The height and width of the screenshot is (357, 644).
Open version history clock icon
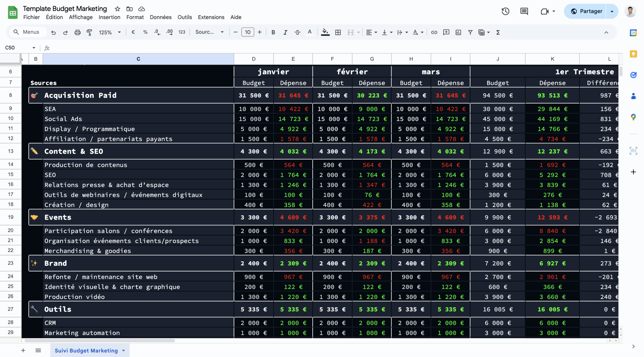[505, 11]
